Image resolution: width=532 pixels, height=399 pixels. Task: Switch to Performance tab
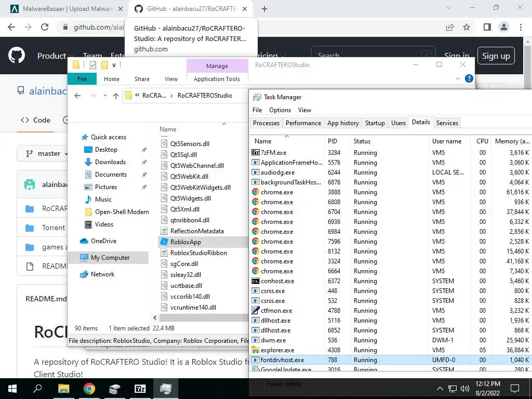(303, 123)
